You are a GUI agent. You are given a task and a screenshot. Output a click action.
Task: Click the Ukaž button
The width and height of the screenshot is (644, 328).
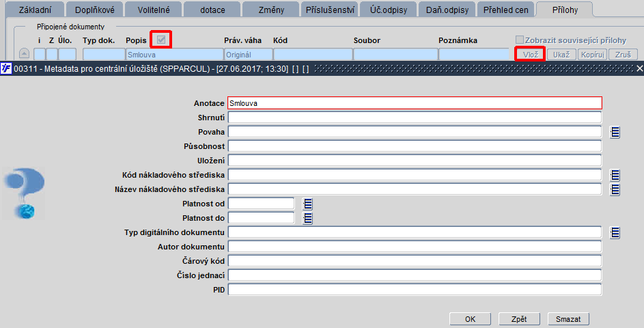tap(561, 54)
